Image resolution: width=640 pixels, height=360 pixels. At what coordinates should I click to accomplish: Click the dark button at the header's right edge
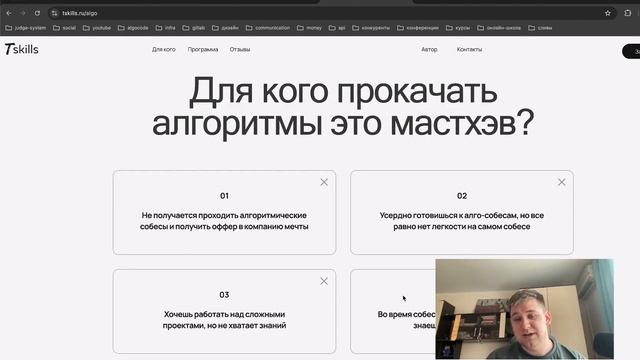(x=631, y=51)
